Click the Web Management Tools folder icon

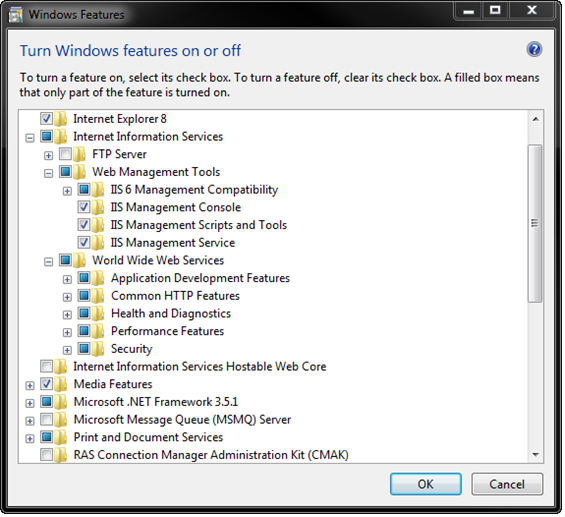click(x=80, y=172)
